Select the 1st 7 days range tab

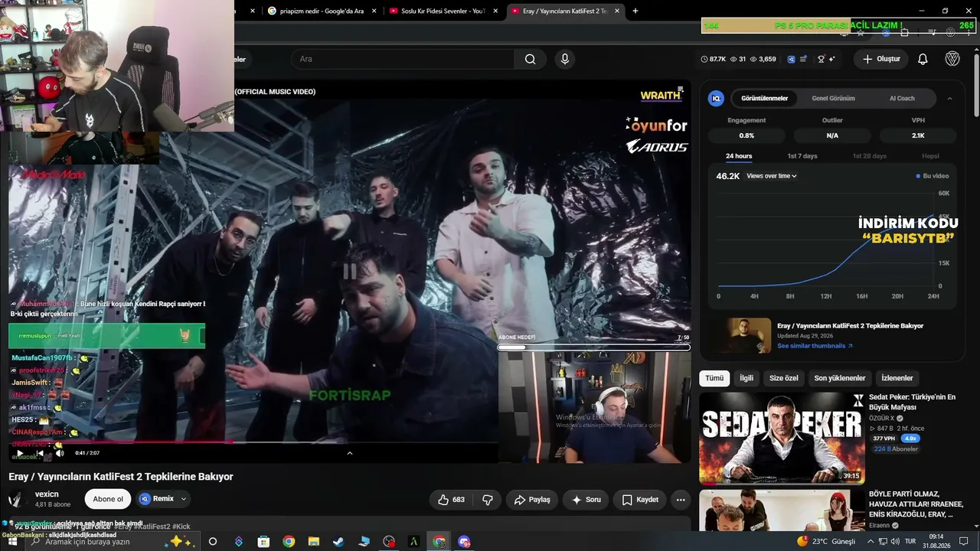pos(802,156)
